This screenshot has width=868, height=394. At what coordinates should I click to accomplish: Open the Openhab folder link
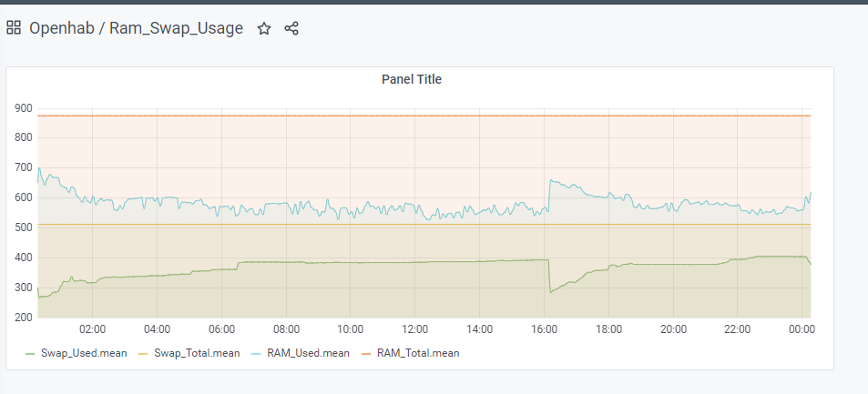62,28
